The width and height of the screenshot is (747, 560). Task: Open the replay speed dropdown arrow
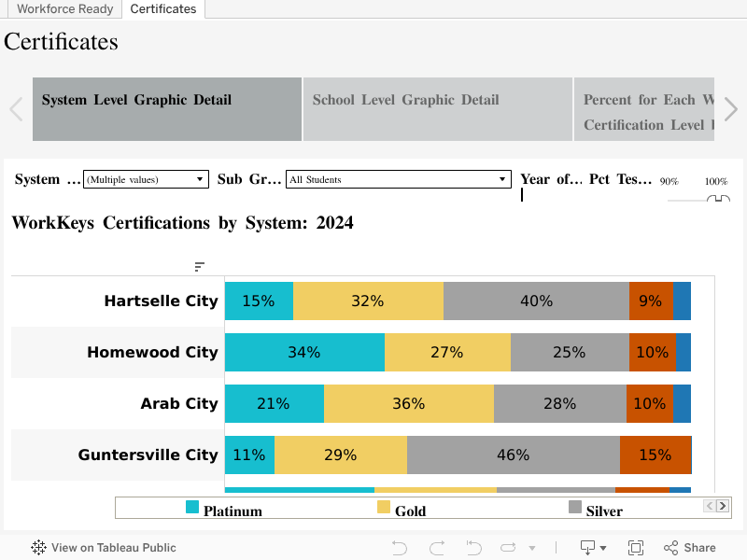[x=532, y=549]
